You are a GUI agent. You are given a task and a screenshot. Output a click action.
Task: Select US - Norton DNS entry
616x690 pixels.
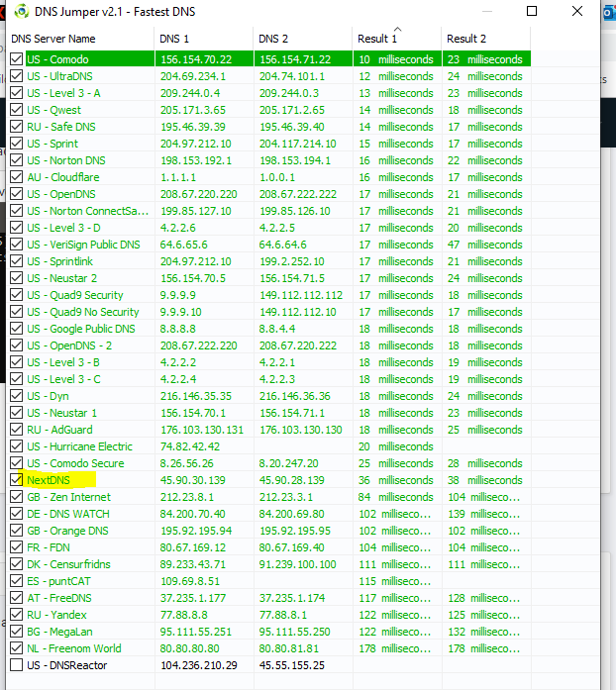click(66, 160)
